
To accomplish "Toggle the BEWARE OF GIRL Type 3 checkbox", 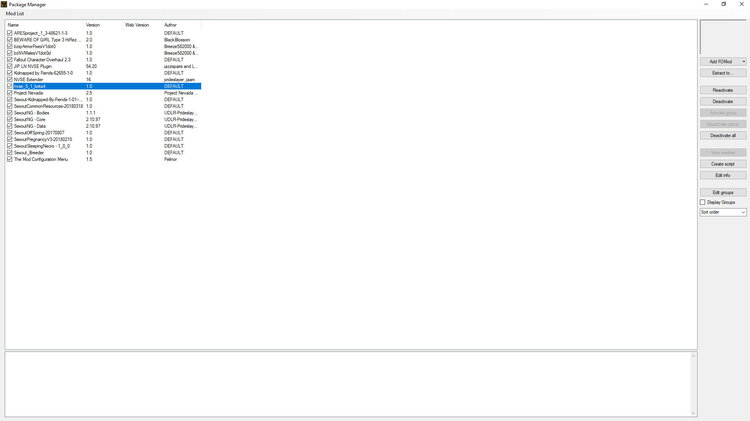I will (x=10, y=40).
